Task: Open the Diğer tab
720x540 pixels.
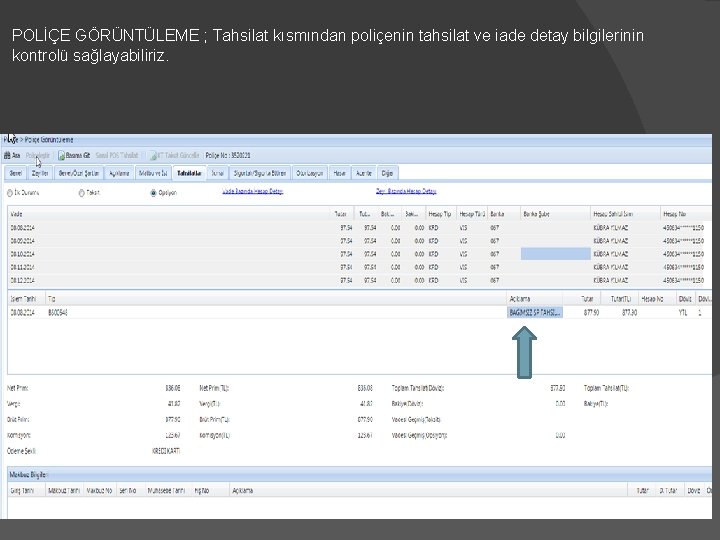Action: 387,173
